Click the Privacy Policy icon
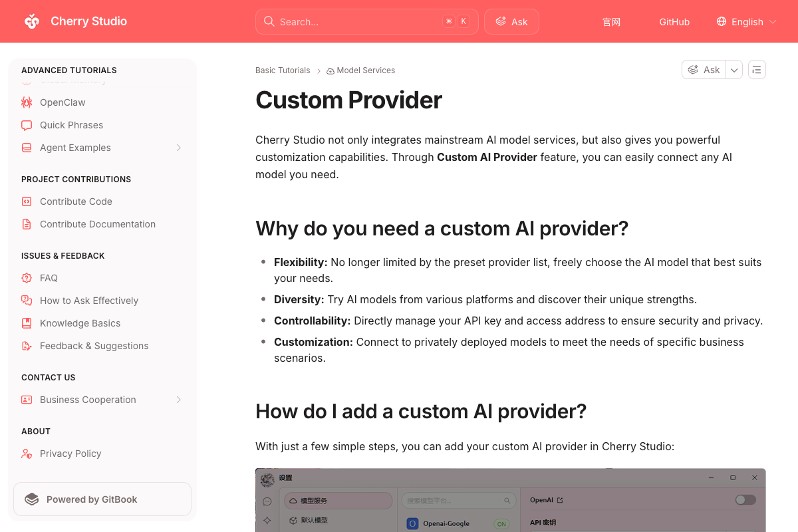 (x=27, y=454)
